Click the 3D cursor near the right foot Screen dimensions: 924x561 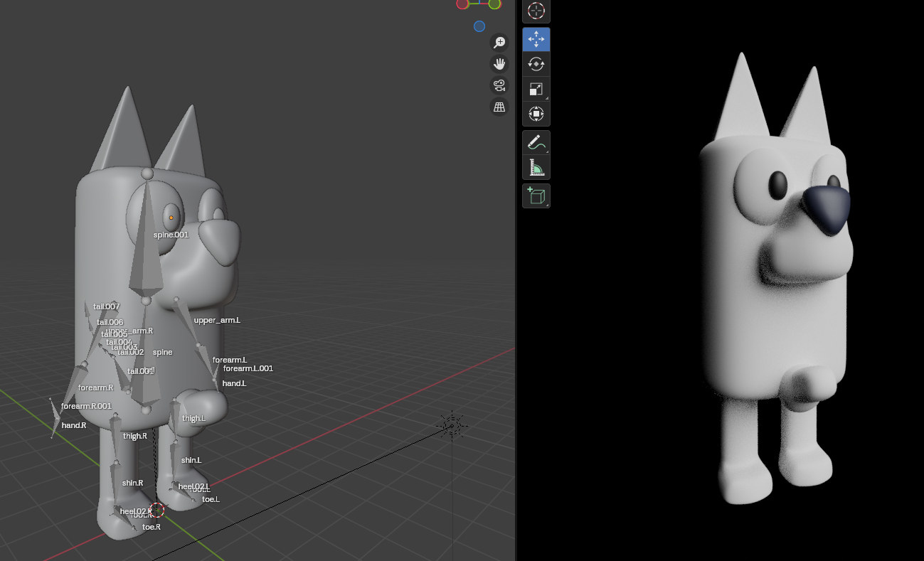(x=157, y=510)
